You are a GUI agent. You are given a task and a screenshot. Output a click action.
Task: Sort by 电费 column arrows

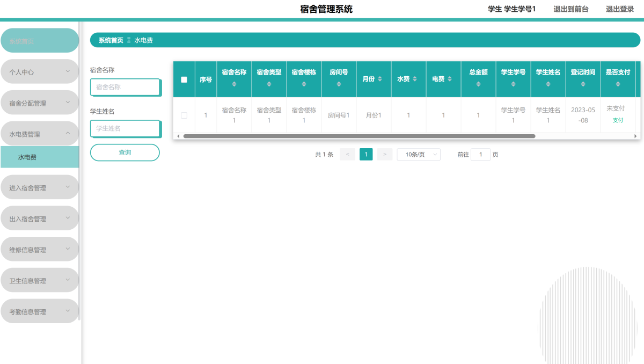[x=450, y=79]
